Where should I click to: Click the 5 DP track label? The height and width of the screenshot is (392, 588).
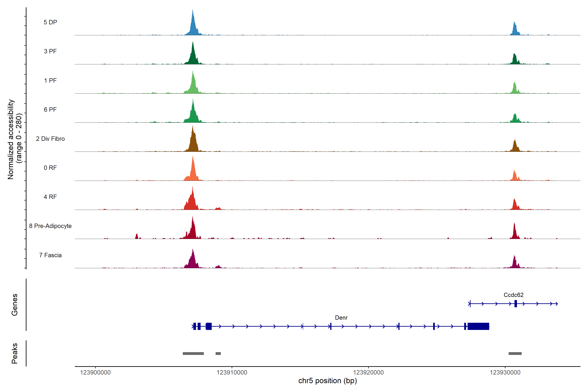pyautogui.click(x=50, y=22)
